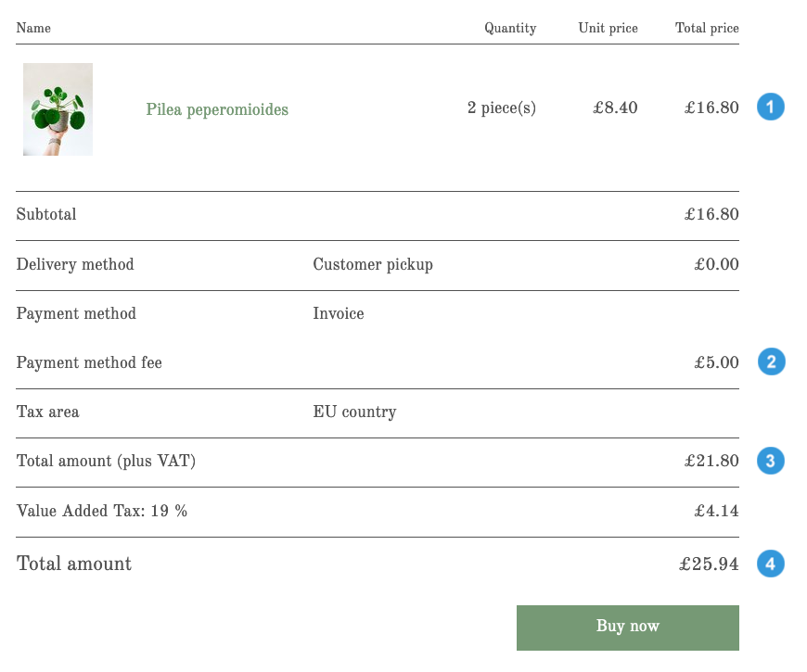
Task: Click the blue annotation badge numbered 2
Action: coord(770,362)
